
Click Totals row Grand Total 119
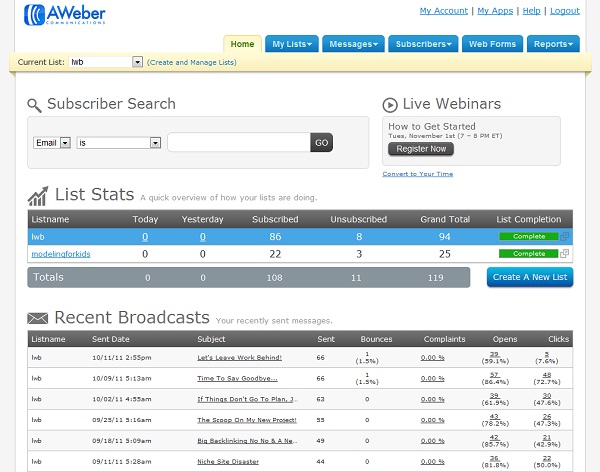[x=435, y=278]
